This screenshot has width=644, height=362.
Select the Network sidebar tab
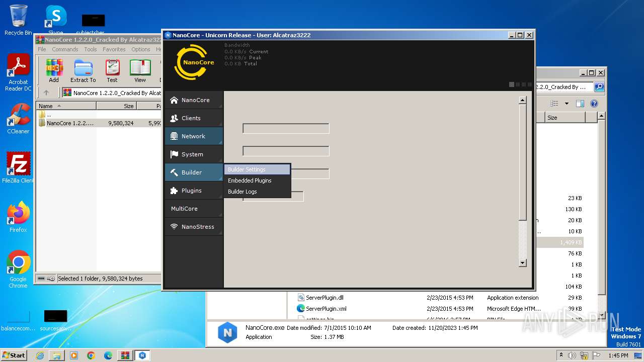click(x=194, y=136)
